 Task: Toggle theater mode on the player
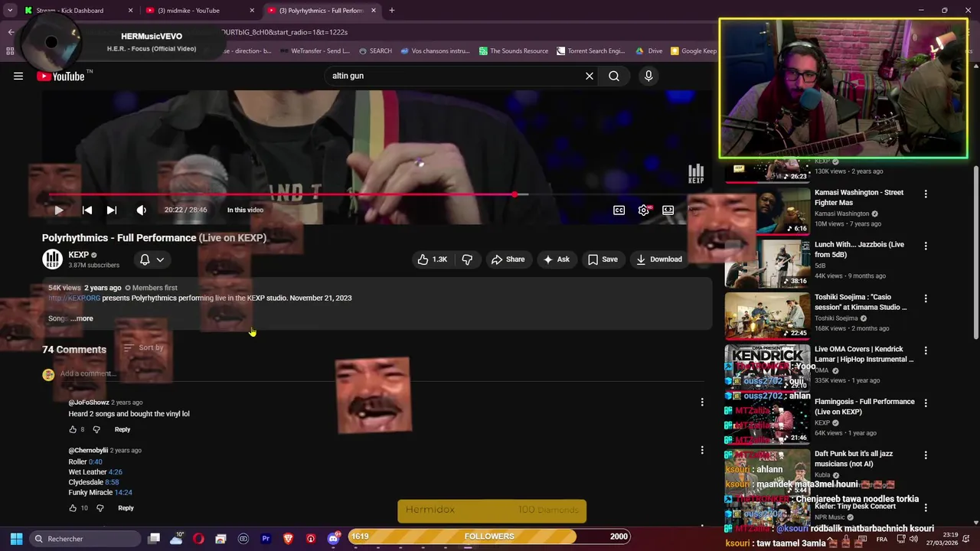668,210
